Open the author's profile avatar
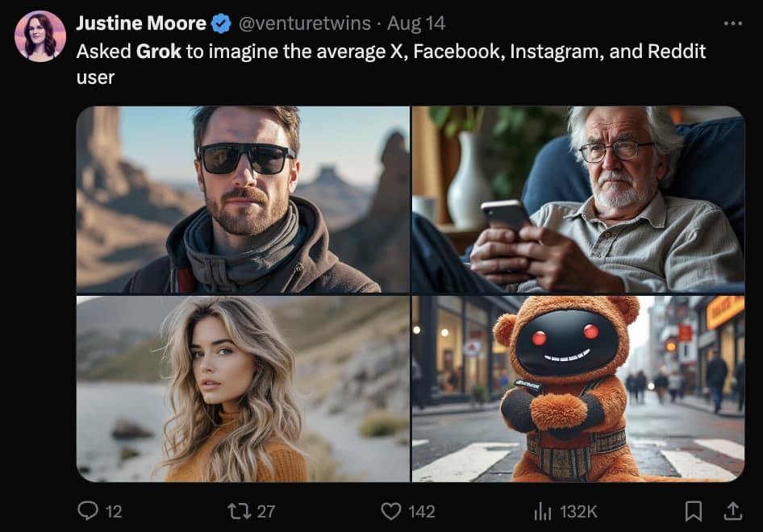 point(40,36)
